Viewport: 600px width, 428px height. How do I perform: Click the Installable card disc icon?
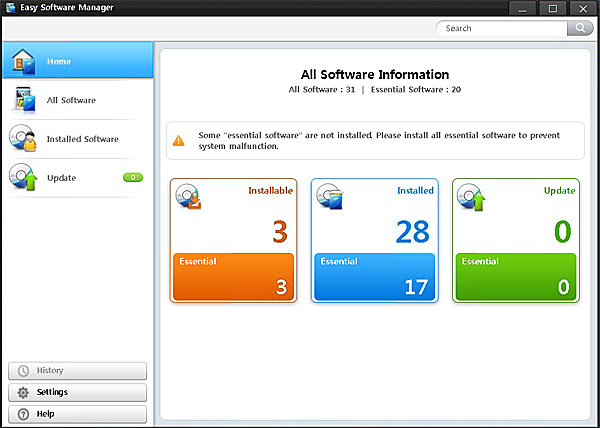click(x=189, y=199)
